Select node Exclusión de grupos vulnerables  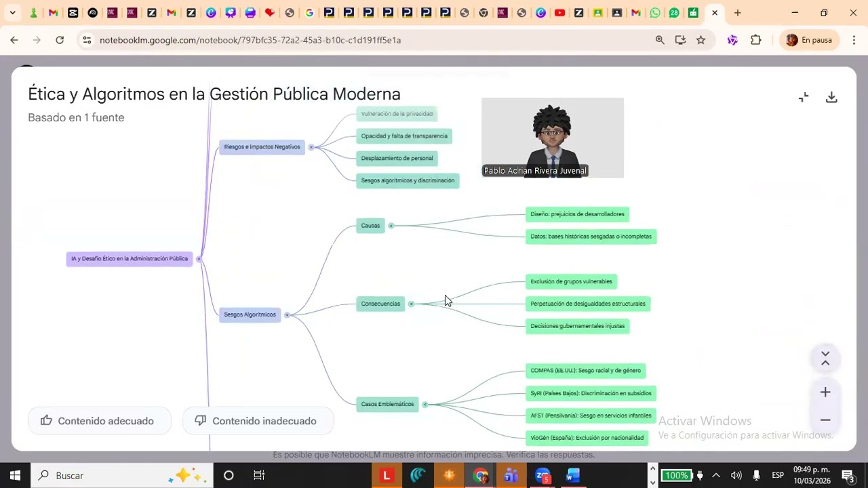pyautogui.click(x=571, y=281)
